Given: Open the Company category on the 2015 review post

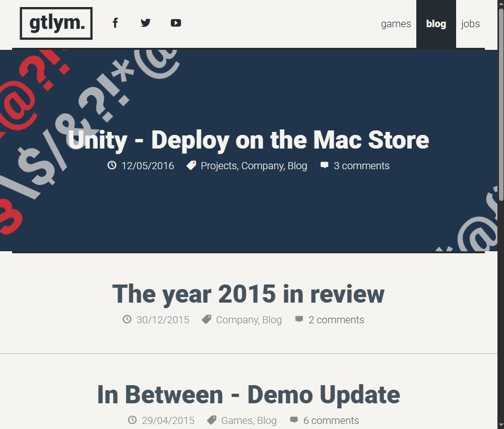Looking at the screenshot, I should pyautogui.click(x=237, y=320).
